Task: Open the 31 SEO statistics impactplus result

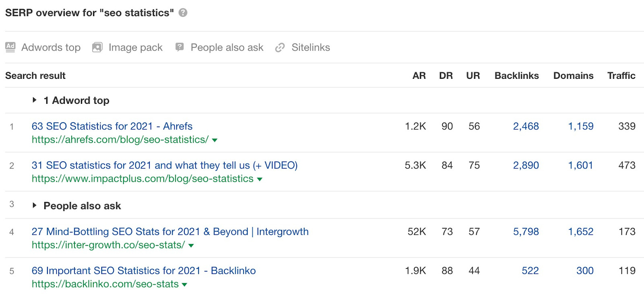Action: tap(164, 165)
